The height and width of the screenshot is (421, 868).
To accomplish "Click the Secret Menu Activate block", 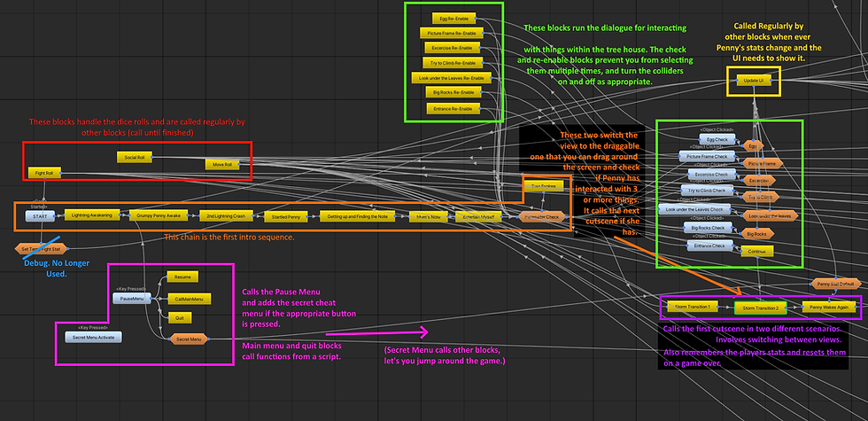I will pyautogui.click(x=94, y=337).
